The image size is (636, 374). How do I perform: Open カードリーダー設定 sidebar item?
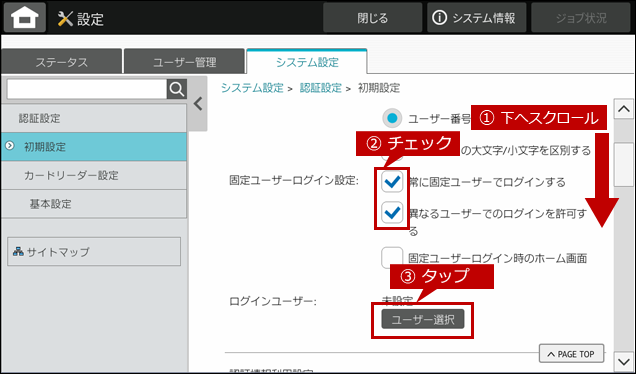pyautogui.click(x=94, y=175)
